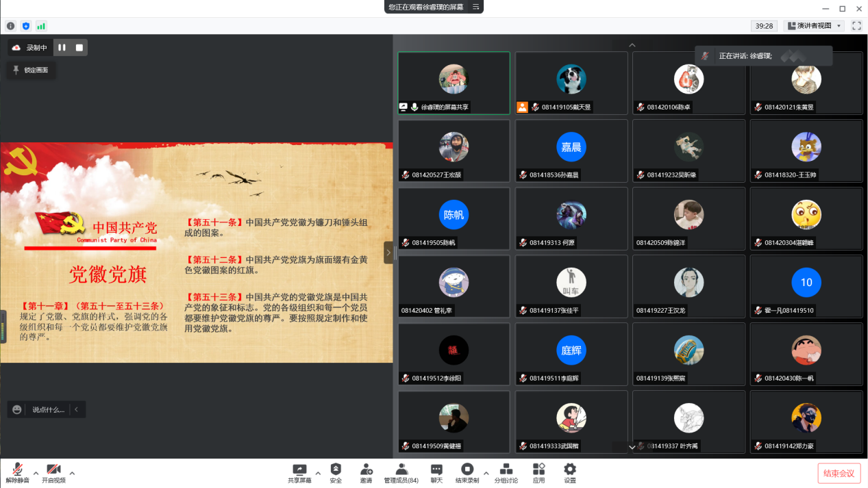Click muted mic icon of 081419313 何源

click(x=523, y=243)
